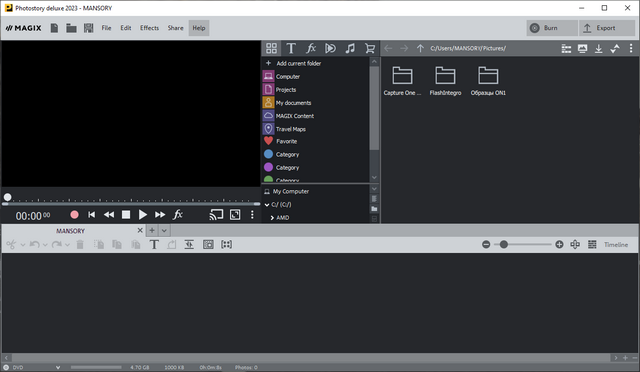Screen dimensions: 640x372
Task: Click the navigation list scroll-down arrow
Action: click(x=374, y=178)
